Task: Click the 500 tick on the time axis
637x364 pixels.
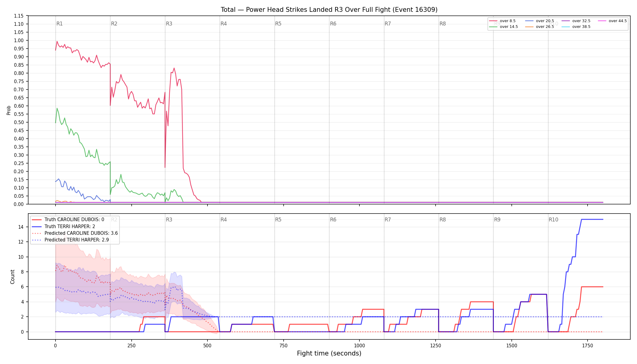Action: pyautogui.click(x=207, y=345)
